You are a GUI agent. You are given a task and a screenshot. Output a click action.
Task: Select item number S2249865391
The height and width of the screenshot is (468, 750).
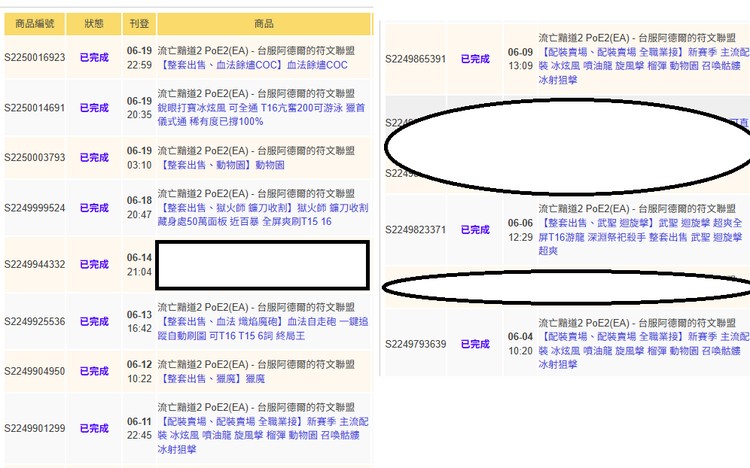[x=415, y=59]
